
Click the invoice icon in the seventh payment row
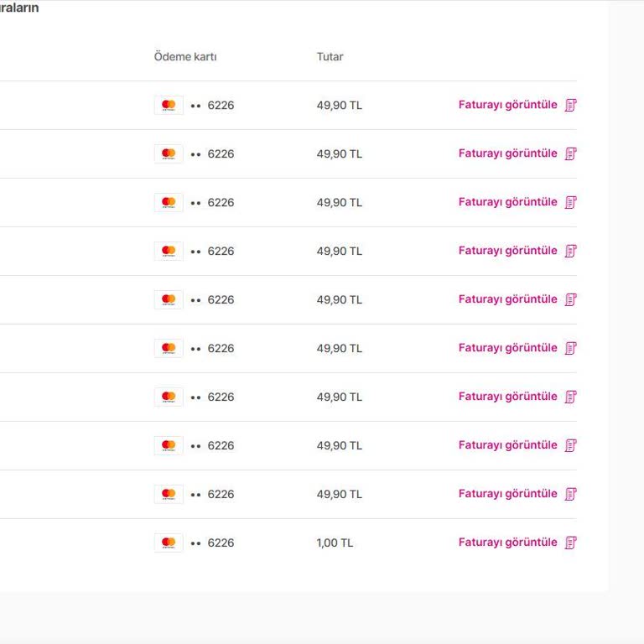[x=571, y=397]
